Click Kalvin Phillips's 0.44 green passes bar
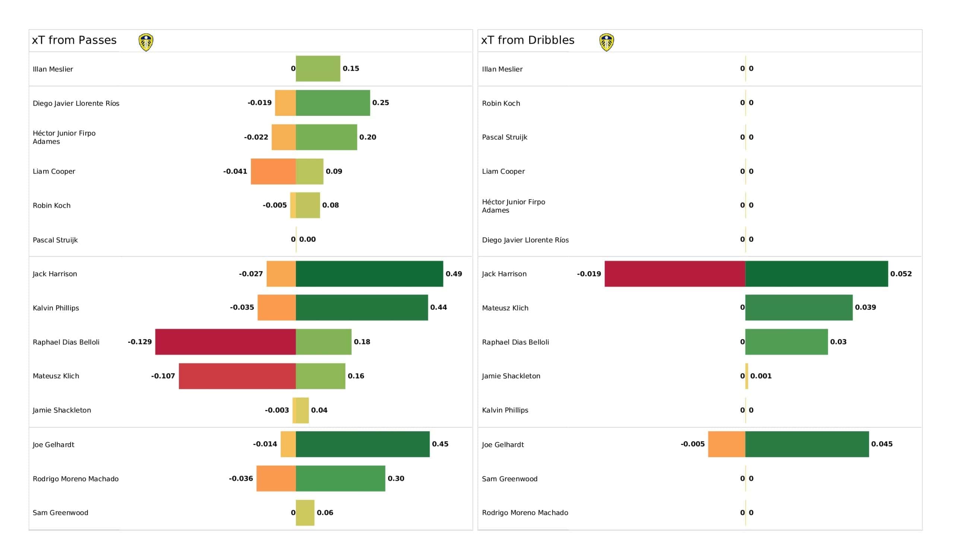The image size is (954, 560). tap(362, 308)
